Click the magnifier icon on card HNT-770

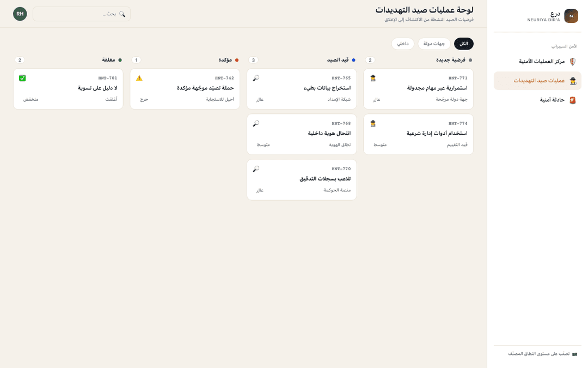click(x=256, y=169)
